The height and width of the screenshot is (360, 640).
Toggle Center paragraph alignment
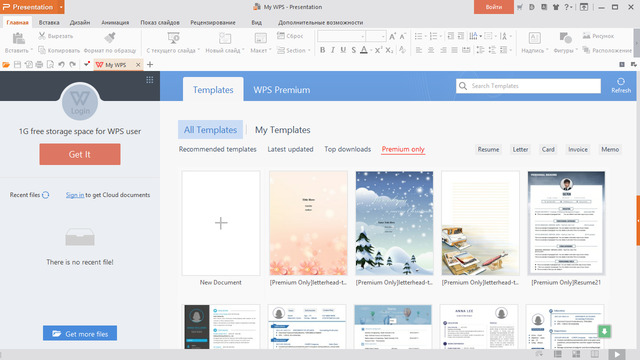431,50
